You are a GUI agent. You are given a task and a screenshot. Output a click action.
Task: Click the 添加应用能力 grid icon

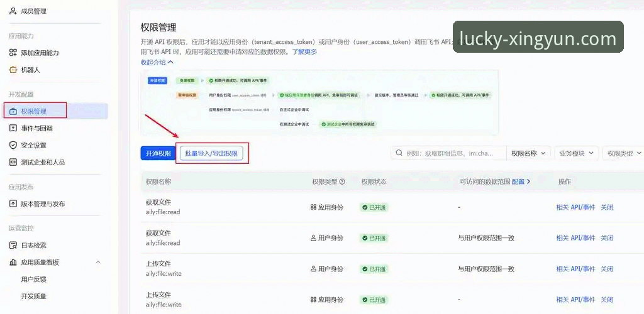tap(13, 53)
